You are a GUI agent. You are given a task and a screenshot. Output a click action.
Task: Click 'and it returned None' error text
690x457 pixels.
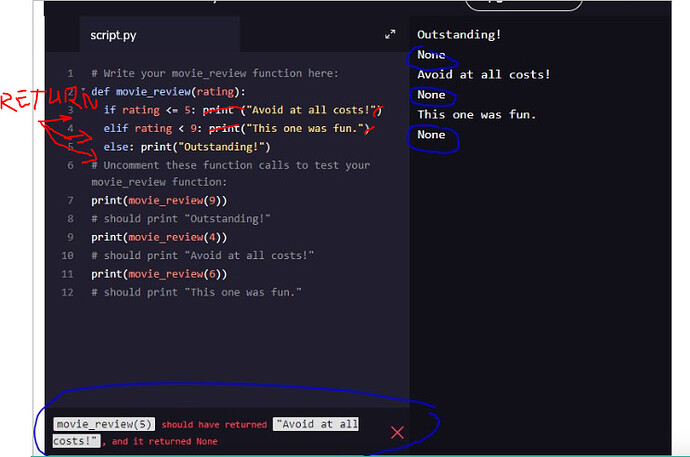pyautogui.click(x=165, y=441)
